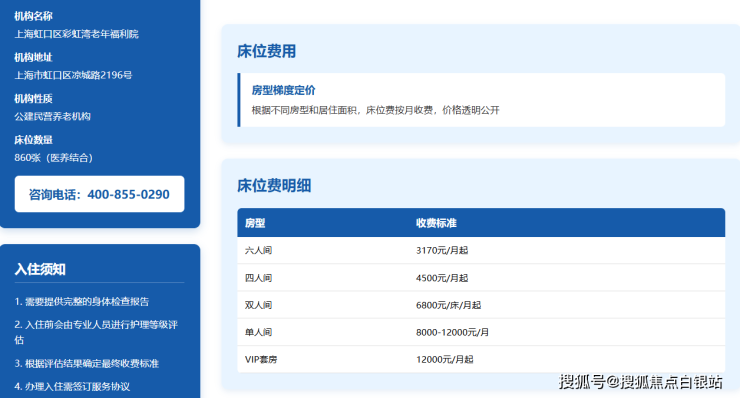Select notice item 4 about 签订服务协议

pos(72,386)
